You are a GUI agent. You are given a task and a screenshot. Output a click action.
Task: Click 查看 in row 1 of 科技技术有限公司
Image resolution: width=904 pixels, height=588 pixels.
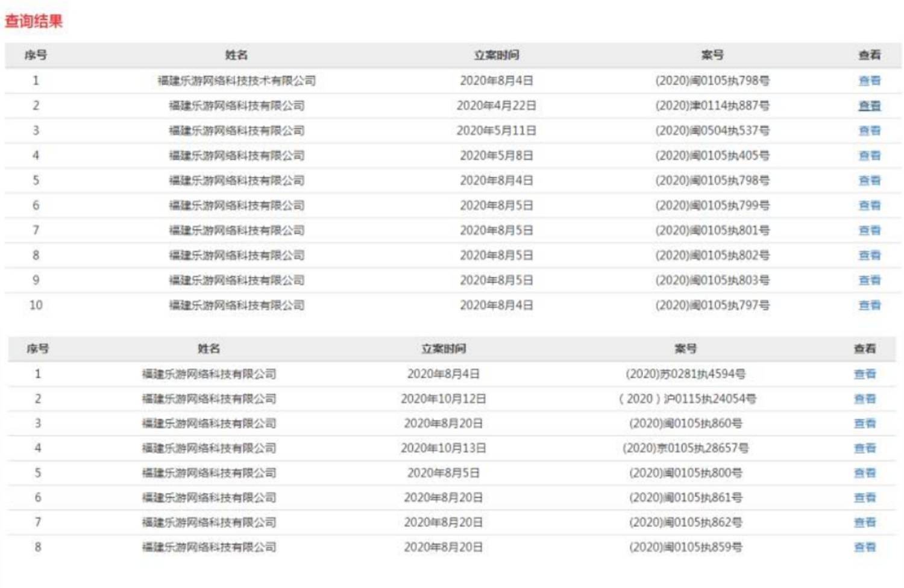(x=869, y=81)
